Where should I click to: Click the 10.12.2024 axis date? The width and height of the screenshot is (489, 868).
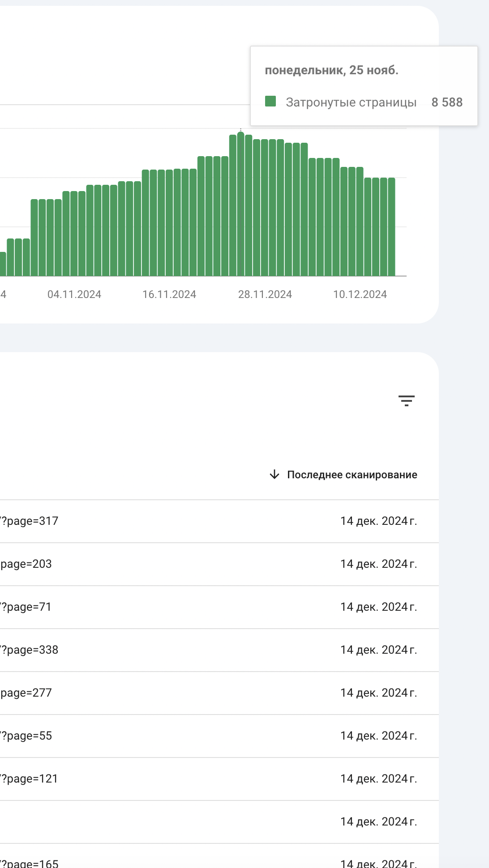point(360,294)
